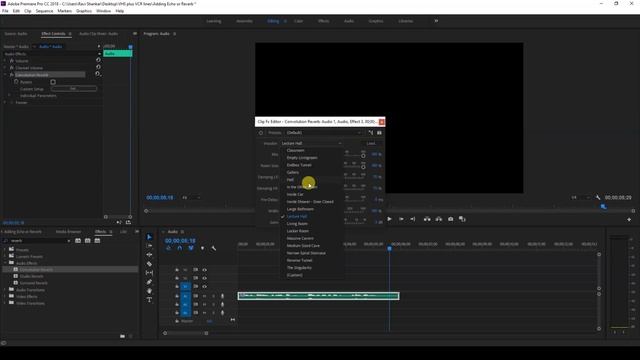The height and width of the screenshot is (360, 640).
Task: Switch to Audio workspace tab
Action: coord(349,21)
